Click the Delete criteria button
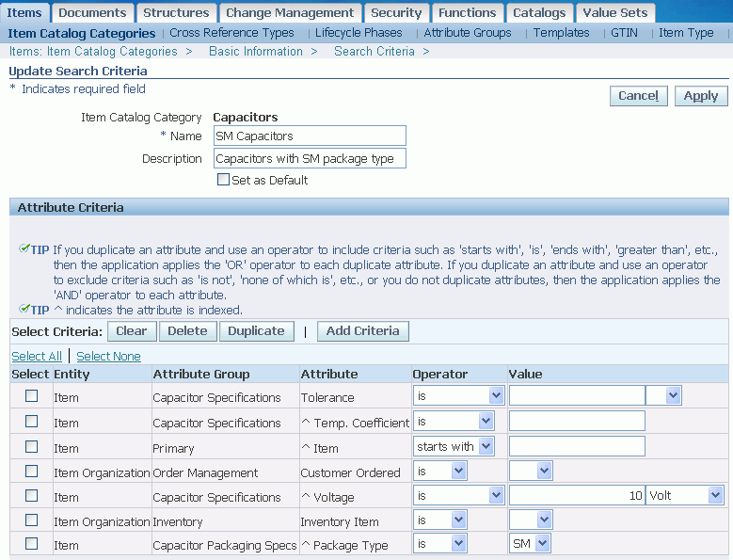The image size is (733, 560). pos(187,331)
